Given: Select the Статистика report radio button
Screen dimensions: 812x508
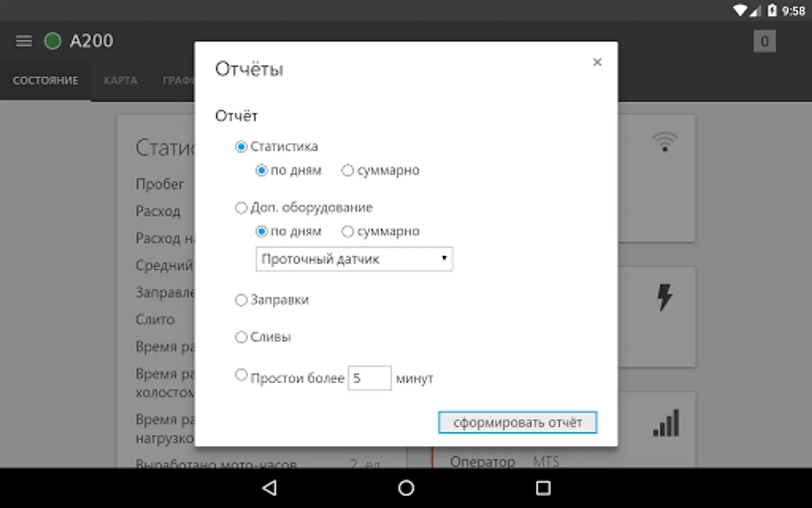Looking at the screenshot, I should 241,147.
